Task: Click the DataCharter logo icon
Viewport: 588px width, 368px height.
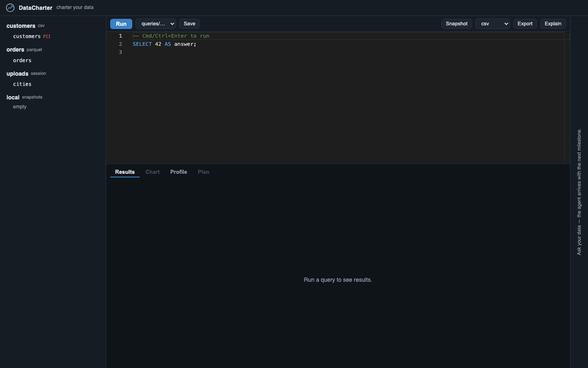Action: pyautogui.click(x=10, y=8)
